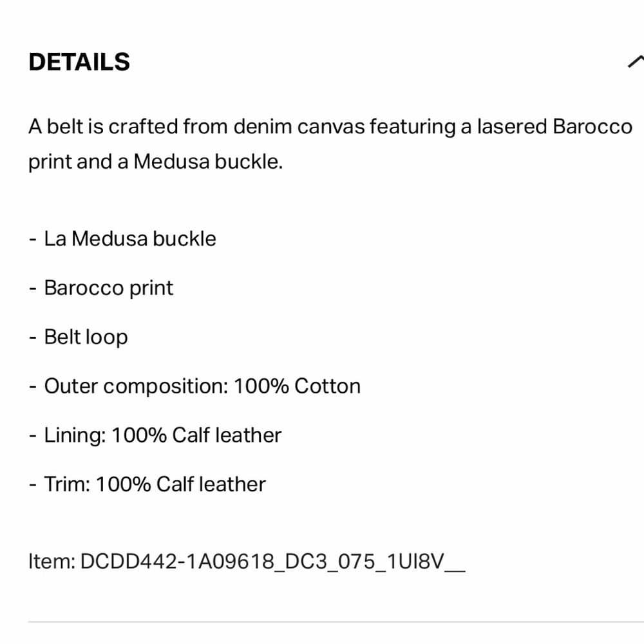Click 'A belt is crafted' sentence start
Screen dimensions: 644x644
pos(104,126)
